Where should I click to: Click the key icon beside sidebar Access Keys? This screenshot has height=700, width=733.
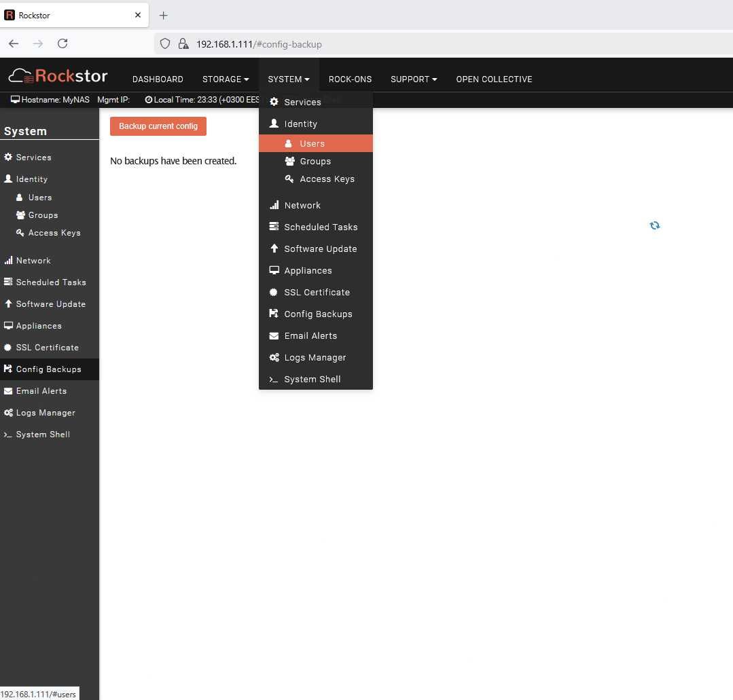[20, 232]
